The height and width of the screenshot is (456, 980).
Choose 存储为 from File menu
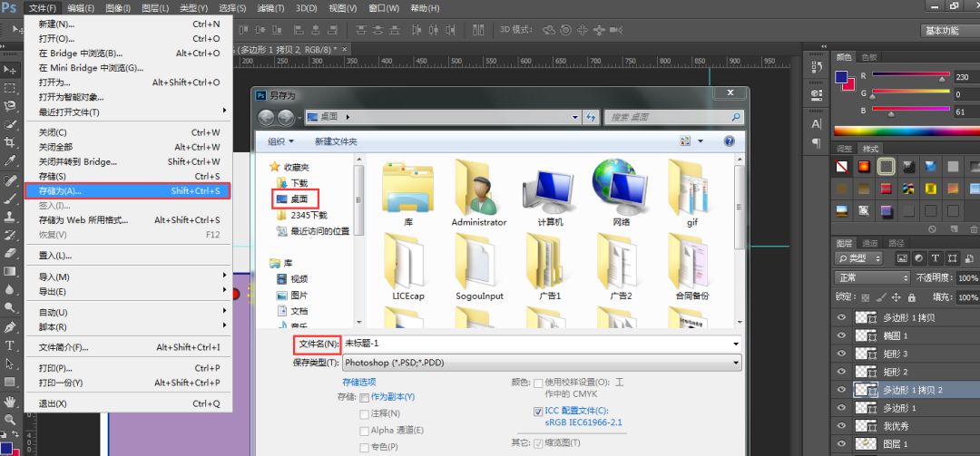128,190
